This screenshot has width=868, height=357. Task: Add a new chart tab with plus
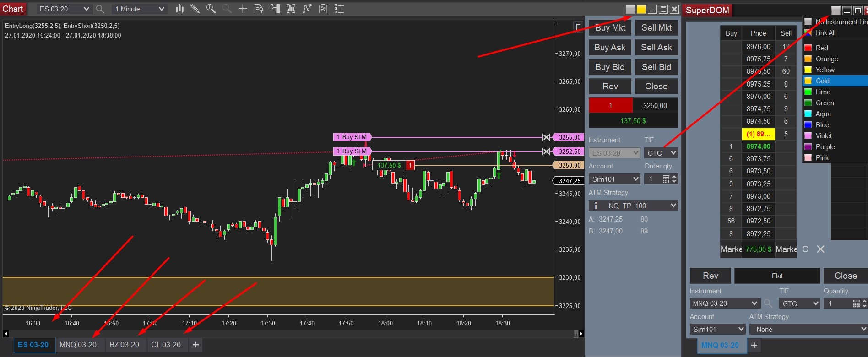195,345
